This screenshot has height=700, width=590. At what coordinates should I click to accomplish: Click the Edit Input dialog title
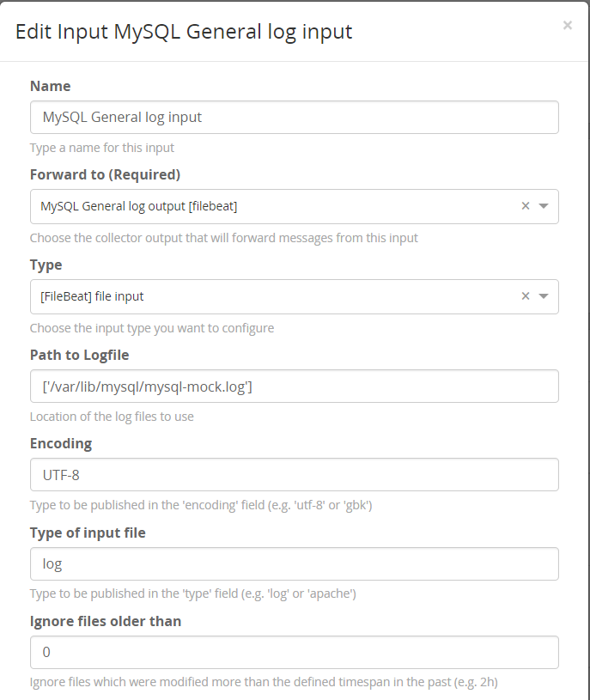(x=184, y=32)
